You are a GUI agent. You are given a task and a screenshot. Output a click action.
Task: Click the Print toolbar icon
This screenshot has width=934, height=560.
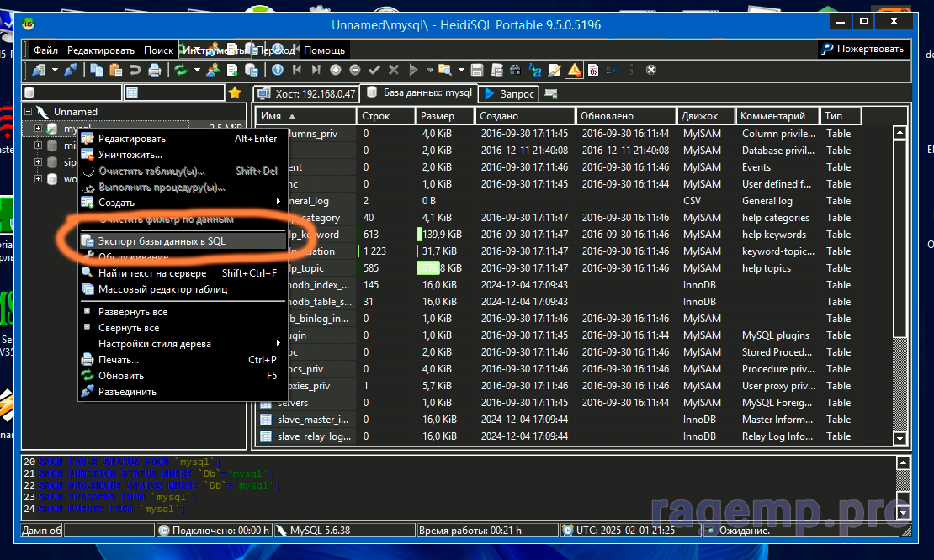coord(154,71)
